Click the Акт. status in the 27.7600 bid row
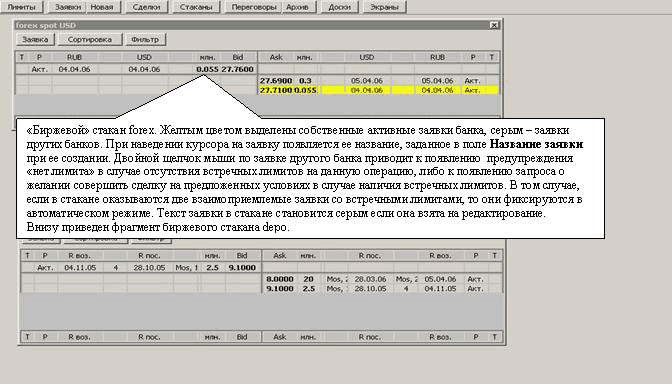The image size is (672, 384). 39,69
